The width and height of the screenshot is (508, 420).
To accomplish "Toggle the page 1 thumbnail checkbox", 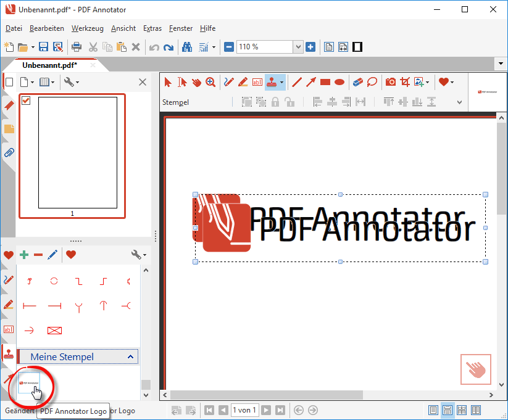I will [26, 101].
